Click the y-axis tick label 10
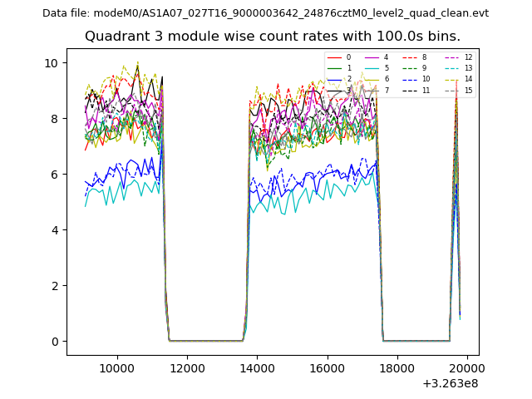532x399 pixels. point(50,63)
